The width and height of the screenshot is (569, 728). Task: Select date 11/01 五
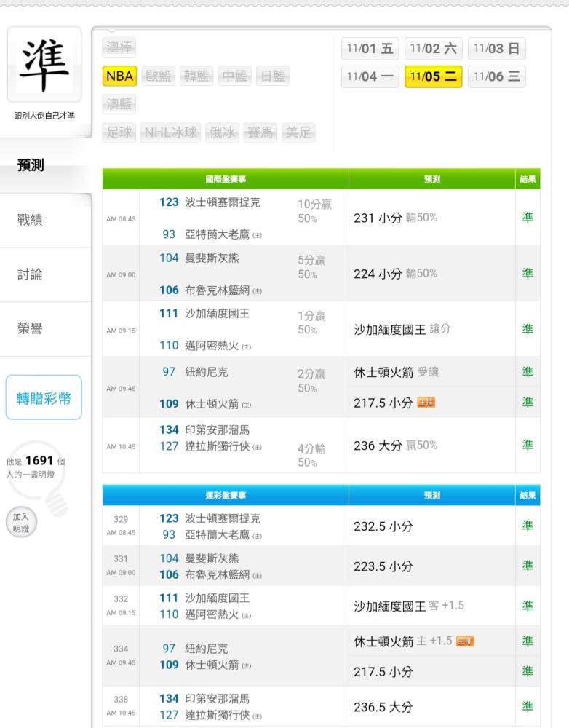(370, 49)
